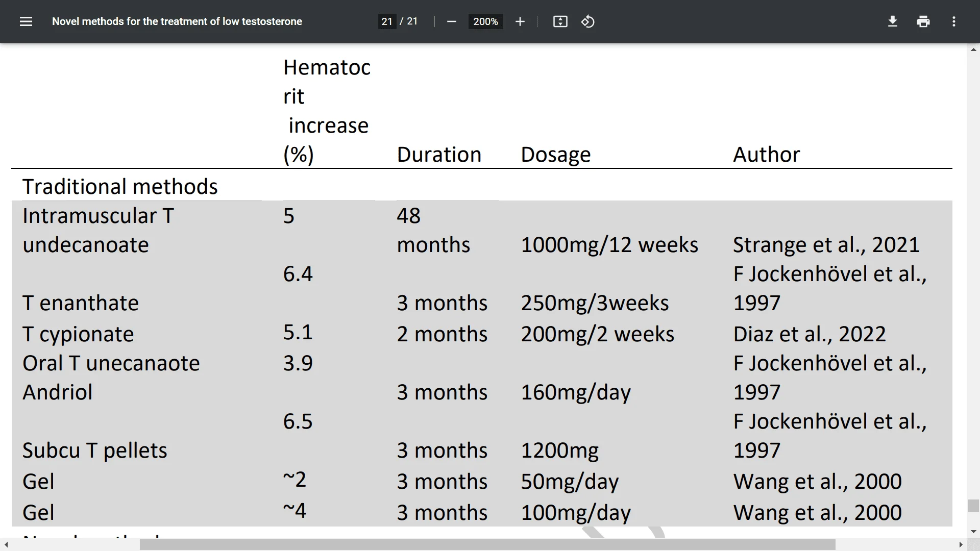The height and width of the screenshot is (551, 980).
Task: Click the horizontal scrollbar thumb
Action: pyautogui.click(x=487, y=545)
